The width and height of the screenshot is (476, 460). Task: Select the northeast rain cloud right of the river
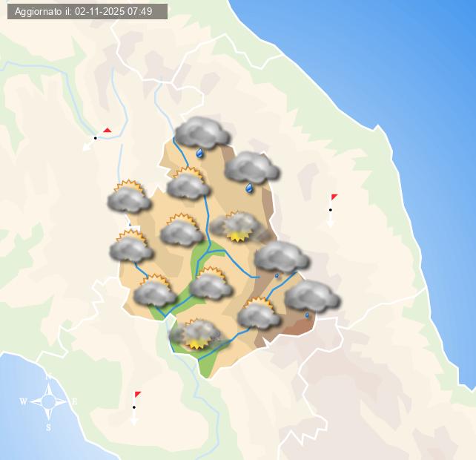pyautogui.click(x=252, y=172)
